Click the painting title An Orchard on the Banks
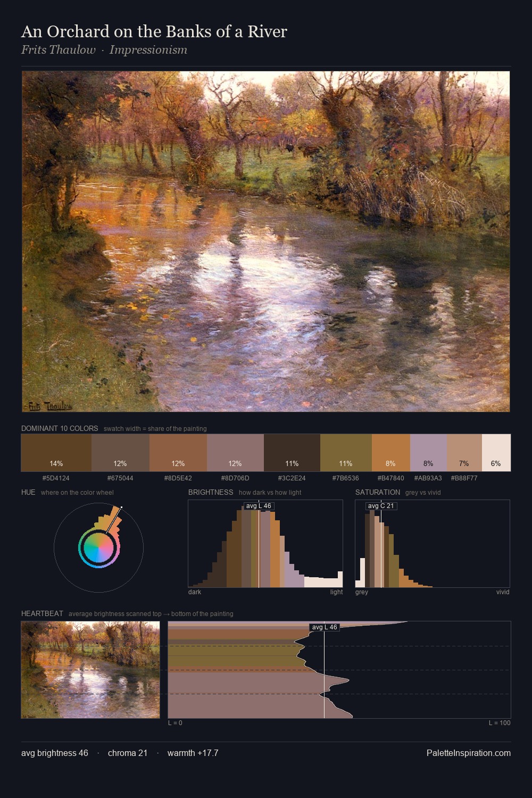Viewport: 532px width, 798px height. (x=154, y=32)
